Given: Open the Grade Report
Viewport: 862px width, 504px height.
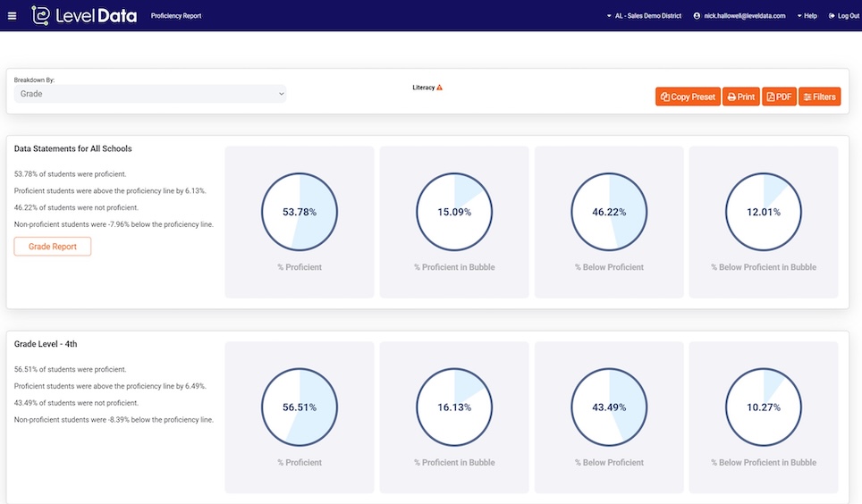Looking at the screenshot, I should click(52, 247).
